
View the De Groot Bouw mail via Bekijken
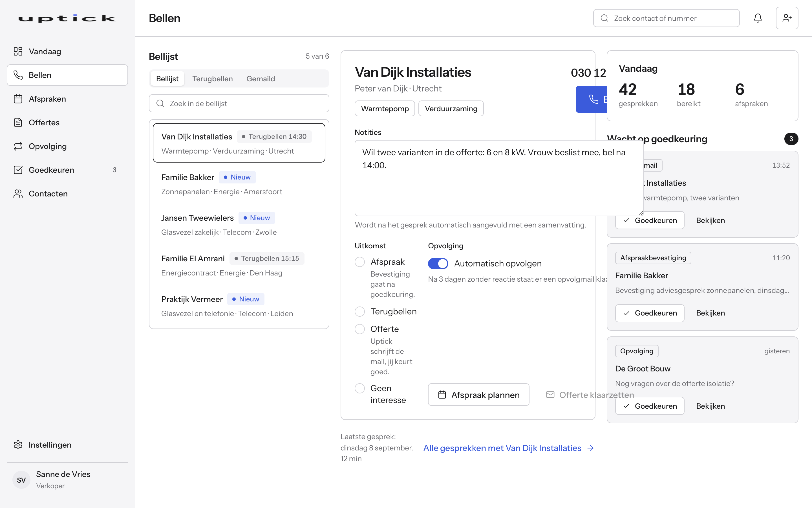[710, 406]
